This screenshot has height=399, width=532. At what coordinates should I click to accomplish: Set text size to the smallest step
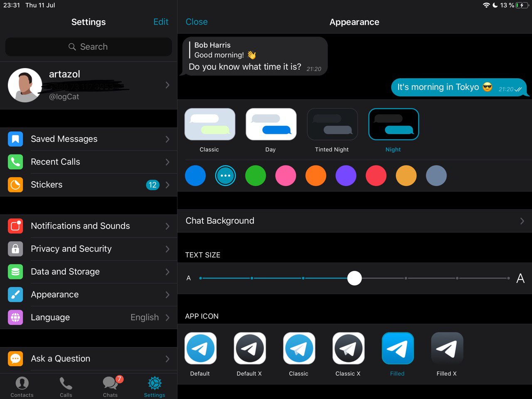coord(200,278)
